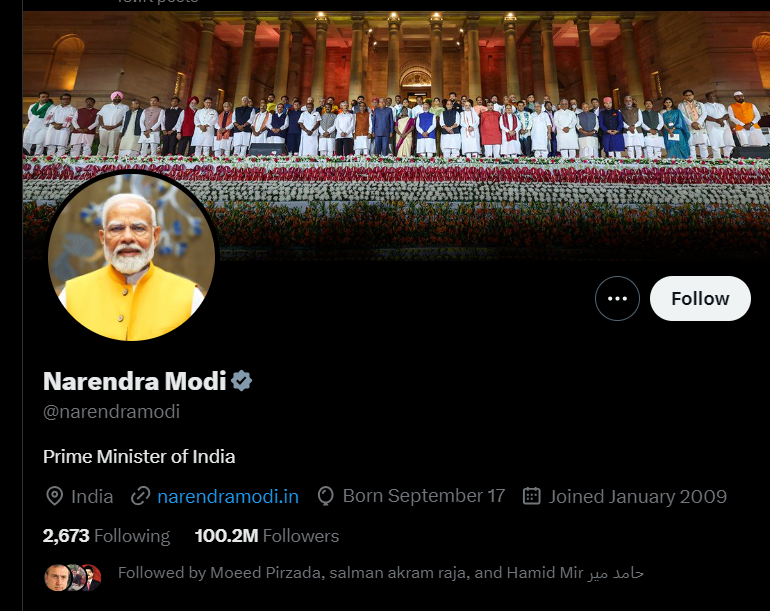
Task: Click the chain link icon beside the website
Action: [x=141, y=496]
